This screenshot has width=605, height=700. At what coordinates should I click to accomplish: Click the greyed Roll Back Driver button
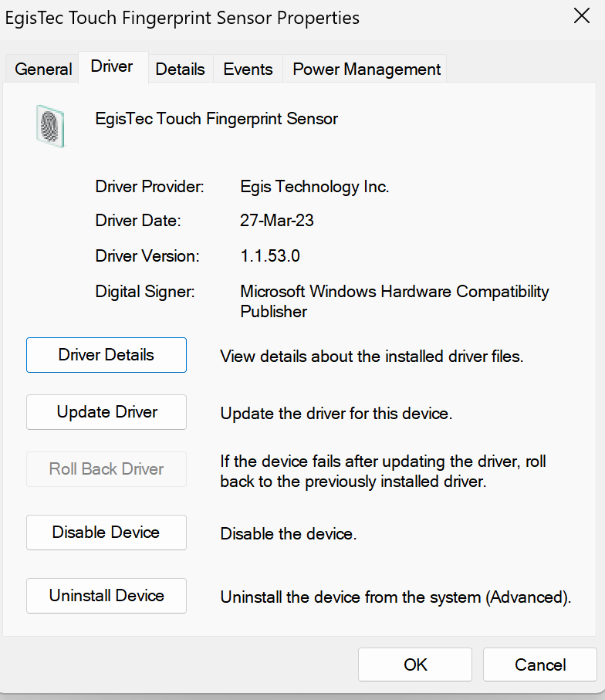[x=106, y=469]
